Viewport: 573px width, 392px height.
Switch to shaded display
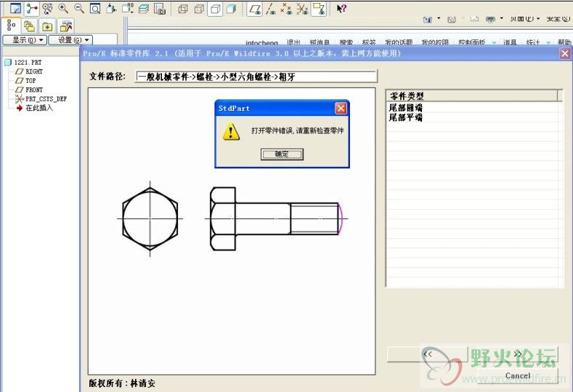(x=231, y=9)
